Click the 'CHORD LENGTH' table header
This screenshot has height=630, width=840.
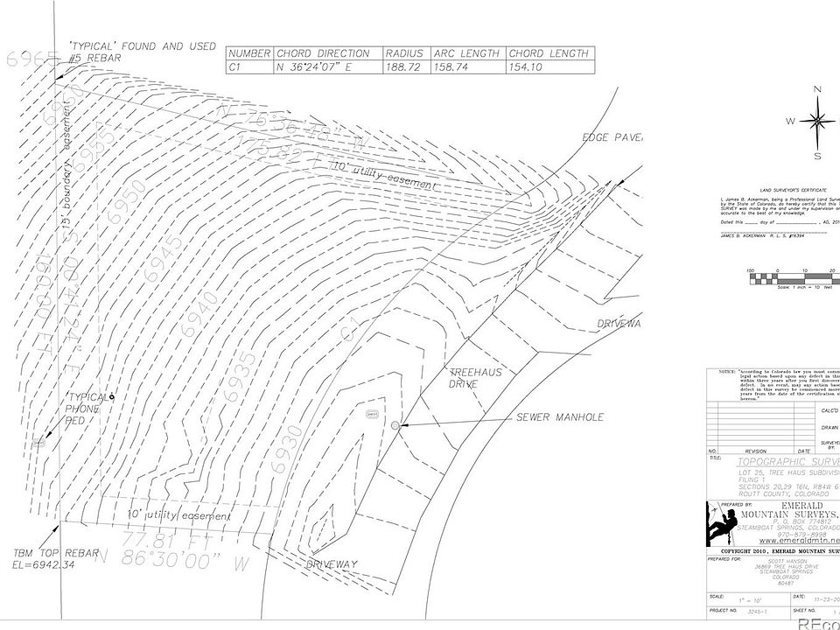coord(549,53)
